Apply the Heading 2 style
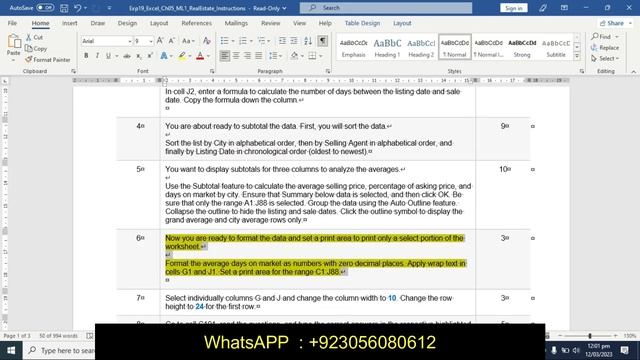 [x=421, y=47]
